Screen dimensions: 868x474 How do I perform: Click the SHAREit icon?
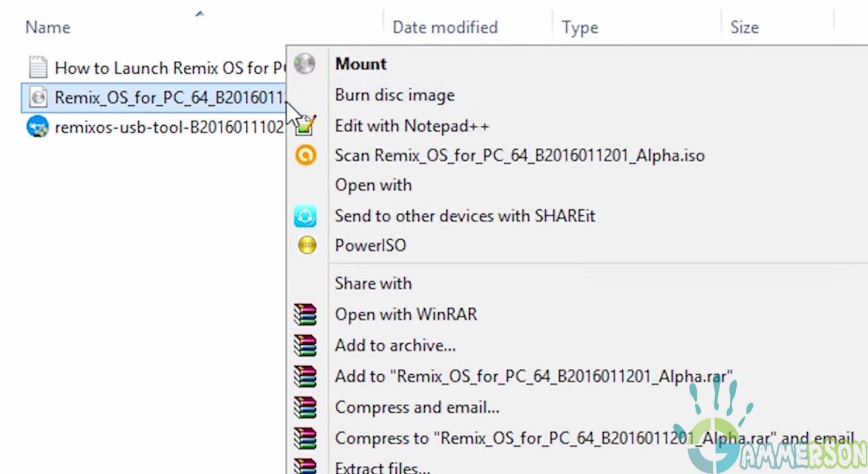305,216
